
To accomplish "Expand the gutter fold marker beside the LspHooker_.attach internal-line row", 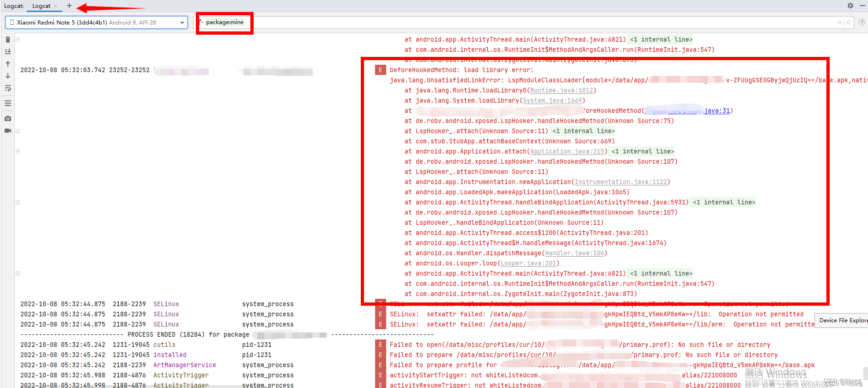I will pyautogui.click(x=18, y=131).
